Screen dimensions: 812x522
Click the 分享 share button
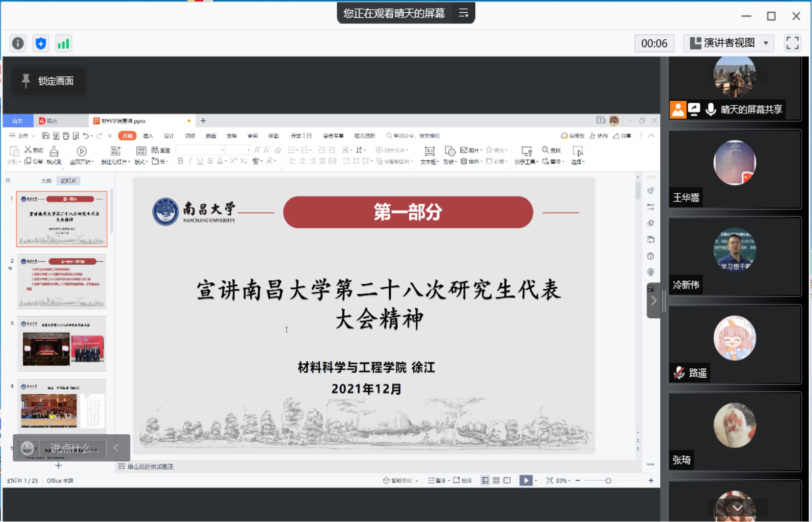(622, 136)
